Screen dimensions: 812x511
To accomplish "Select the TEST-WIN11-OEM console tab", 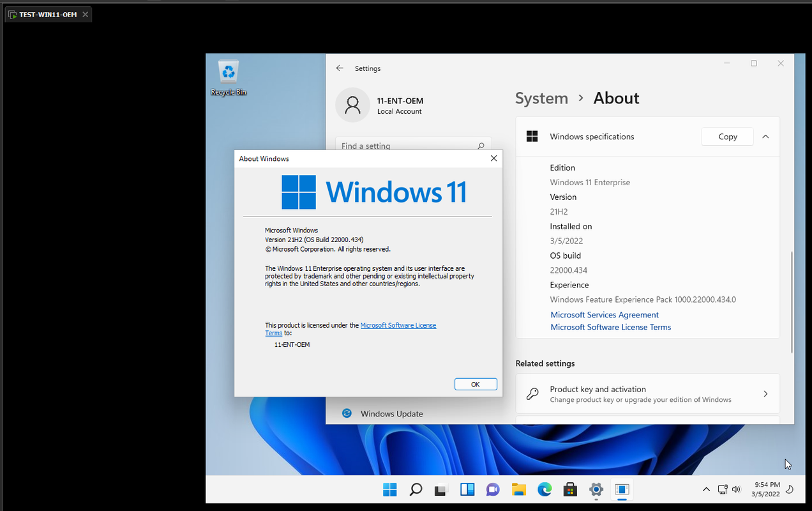I will (48, 14).
